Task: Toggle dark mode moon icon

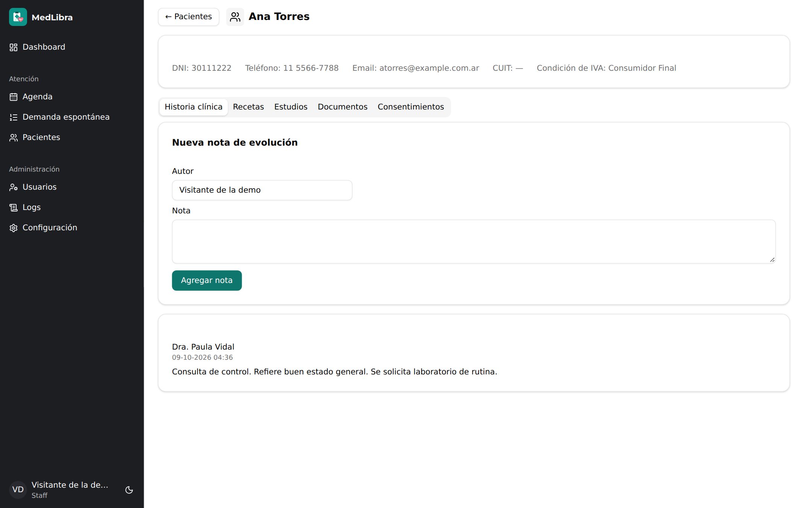Action: point(129,490)
